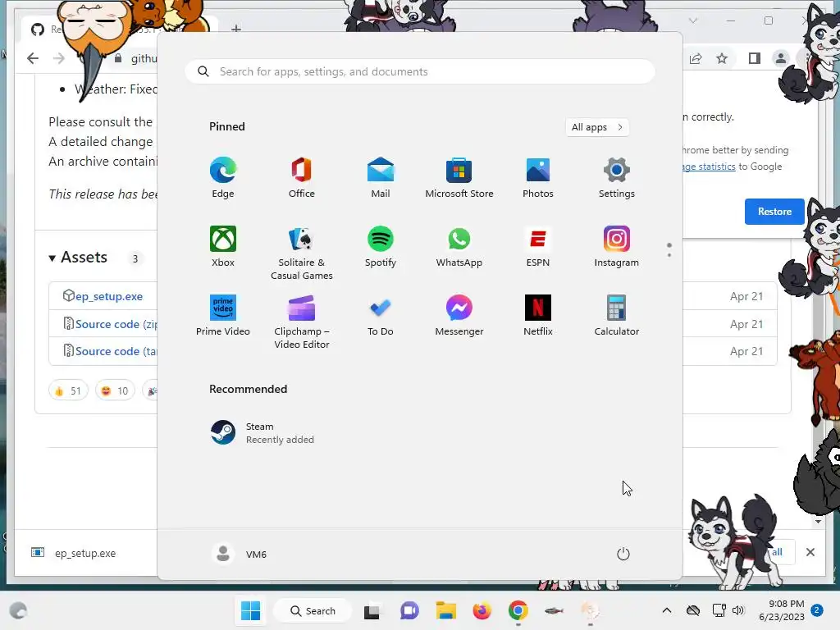This screenshot has width=840, height=630.
Task: Switch to Chrome on taskbar
Action: (x=518, y=610)
